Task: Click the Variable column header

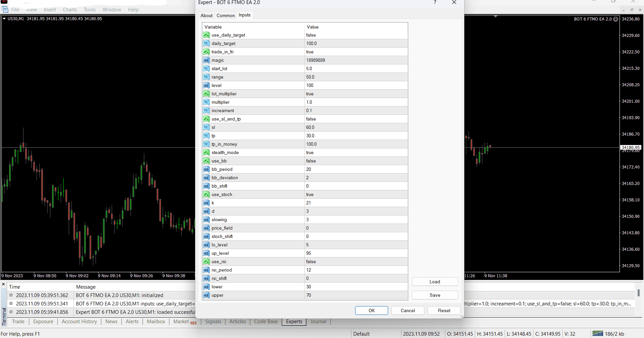Action: tap(253, 27)
